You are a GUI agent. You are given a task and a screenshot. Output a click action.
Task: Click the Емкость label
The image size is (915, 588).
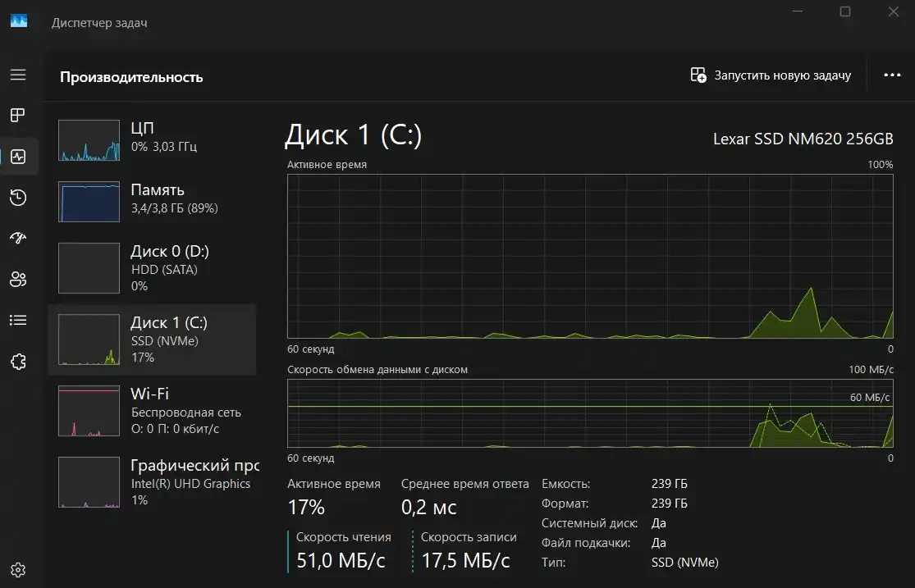click(565, 484)
